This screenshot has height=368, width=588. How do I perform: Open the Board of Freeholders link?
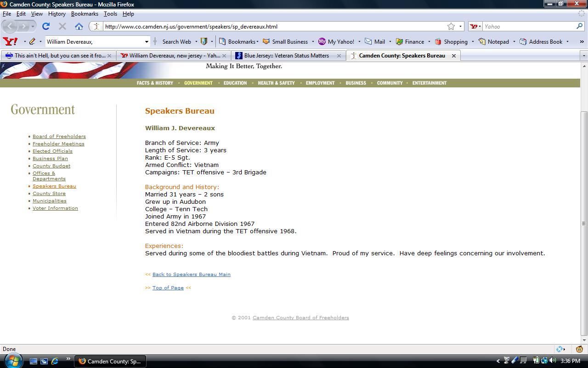pyautogui.click(x=59, y=136)
